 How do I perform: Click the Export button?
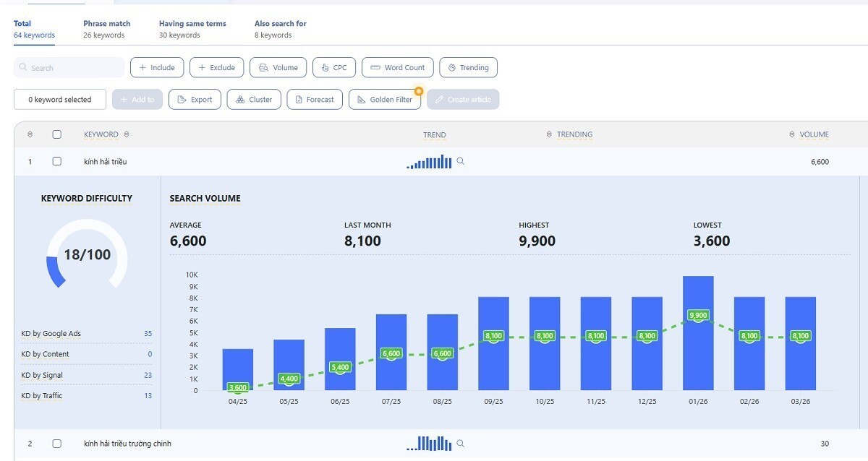click(x=195, y=99)
